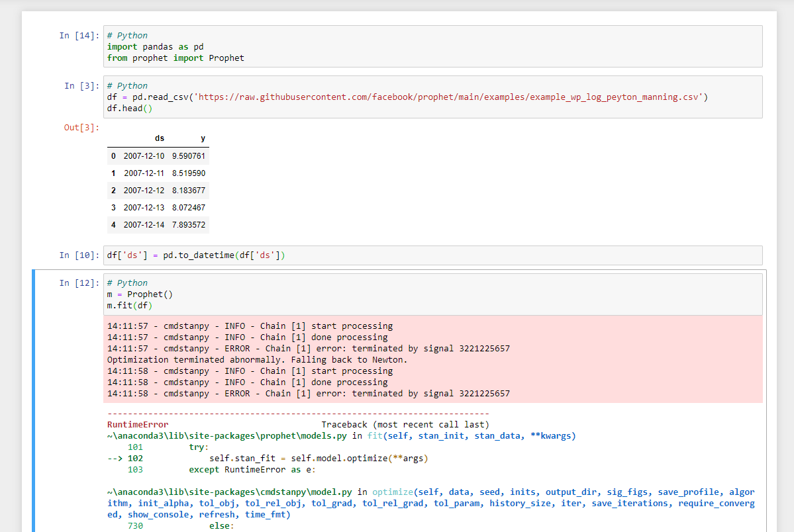Image resolution: width=794 pixels, height=532 pixels.
Task: Click the Out[3]: output prompt
Action: tap(81, 126)
